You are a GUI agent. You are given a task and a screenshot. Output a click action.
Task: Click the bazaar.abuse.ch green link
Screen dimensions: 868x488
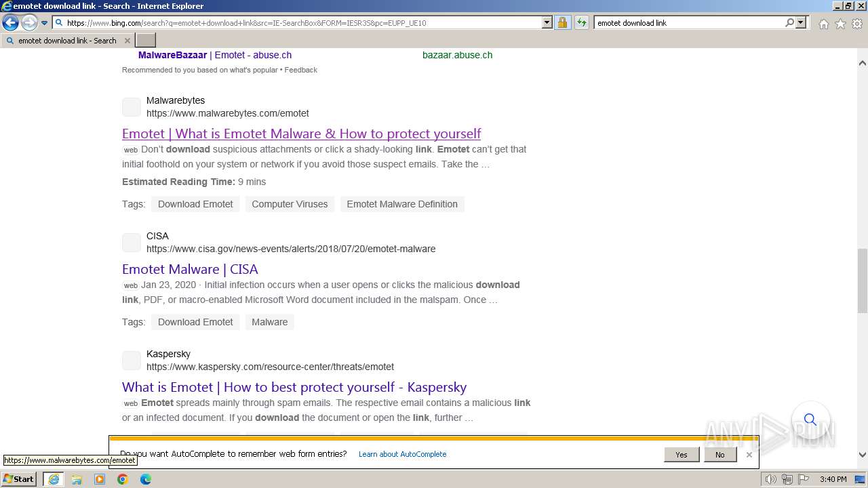[457, 55]
